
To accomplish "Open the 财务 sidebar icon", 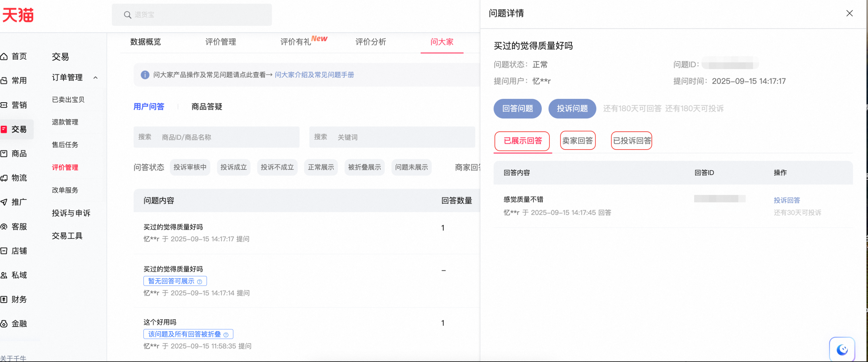I will (x=4, y=299).
